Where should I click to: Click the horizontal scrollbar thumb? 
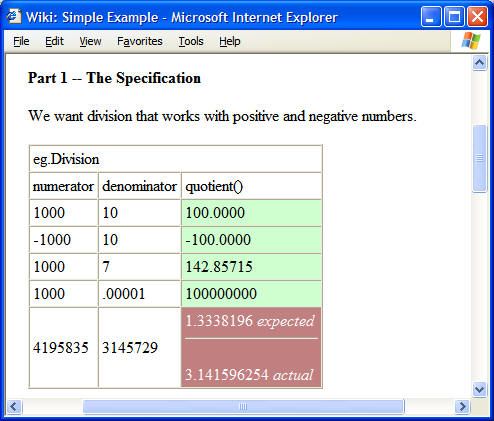[x=244, y=407]
